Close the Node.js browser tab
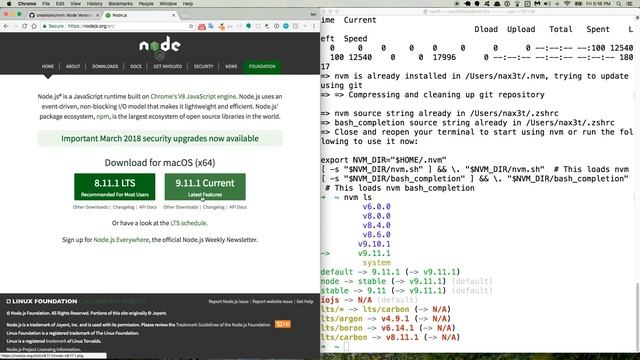This screenshot has width=640, height=360. click(x=173, y=15)
